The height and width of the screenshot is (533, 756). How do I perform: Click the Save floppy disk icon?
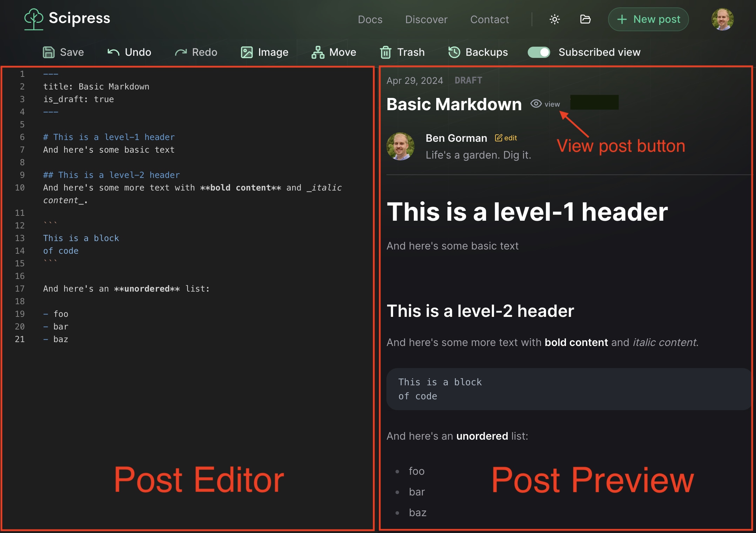tap(49, 52)
